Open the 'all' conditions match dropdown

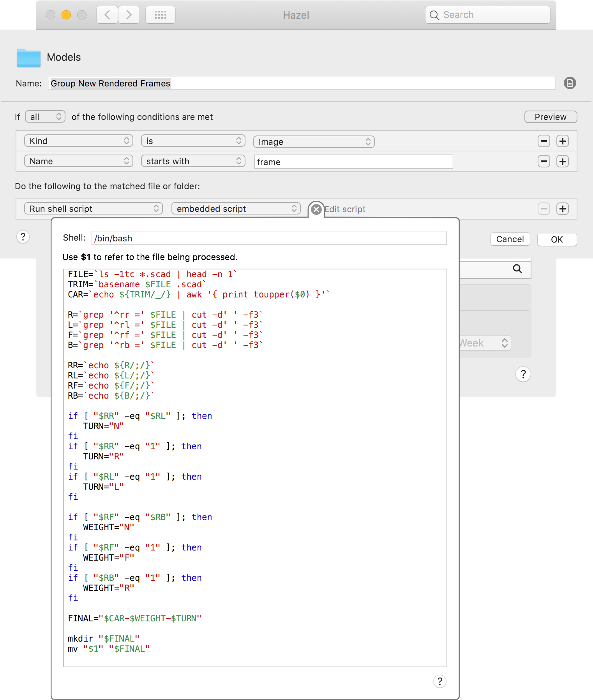pyautogui.click(x=45, y=117)
